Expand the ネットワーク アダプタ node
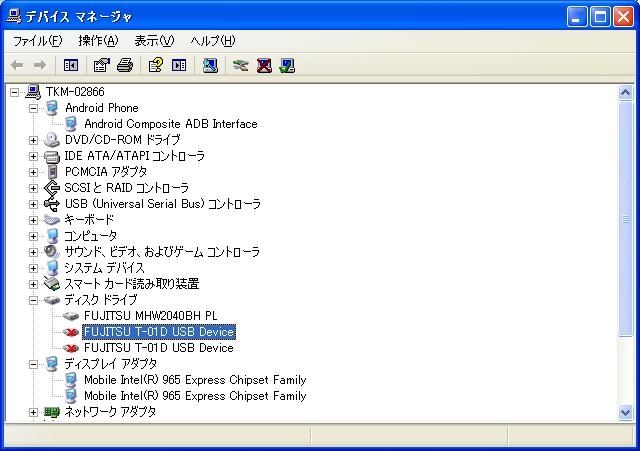Screen dimensions: 640x451 (x=33, y=413)
